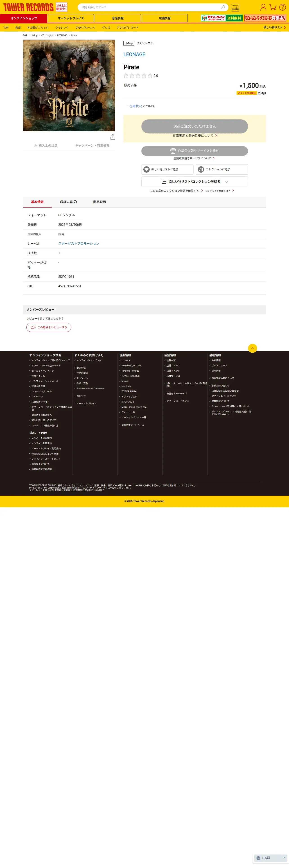Click the back-to-top arrow button
Image resolution: width=289 pixels, height=868 pixels.
point(252,348)
